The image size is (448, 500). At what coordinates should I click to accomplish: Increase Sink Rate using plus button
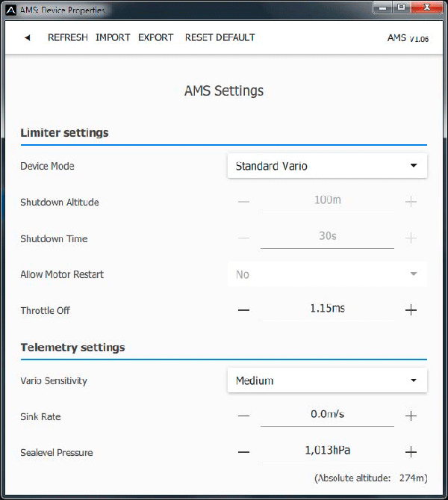click(x=411, y=416)
